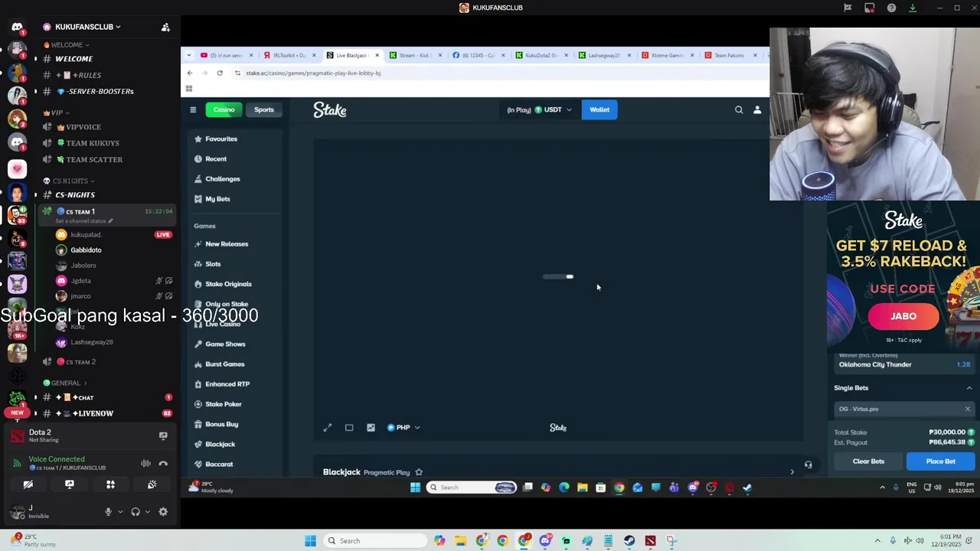The height and width of the screenshot is (551, 980).
Task: Select the Sports button on Stake
Action: click(264, 109)
